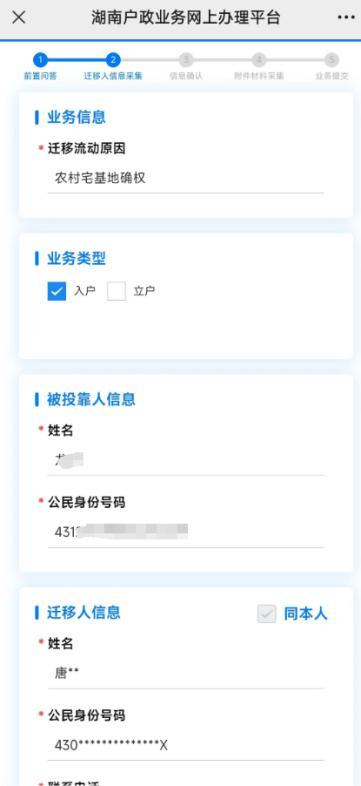Click the step 5 circle 业务提交
The image size is (361, 786).
pos(331,60)
